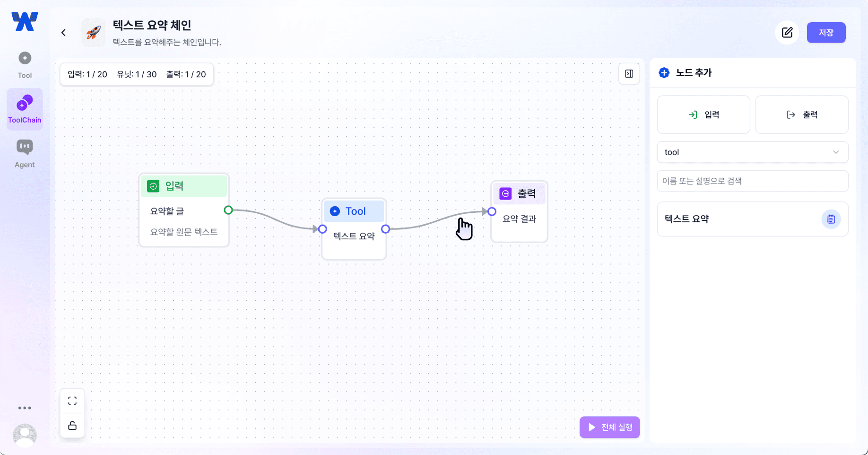Add an 출력 output node

pyautogui.click(x=801, y=115)
